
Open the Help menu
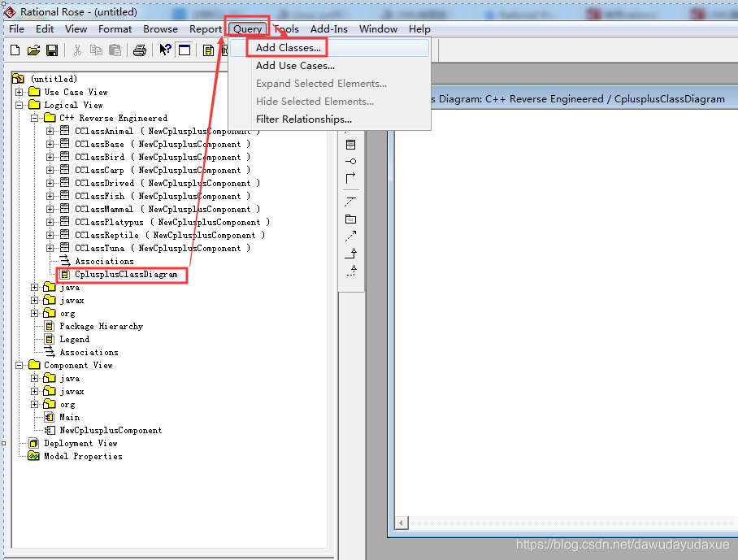coord(419,29)
